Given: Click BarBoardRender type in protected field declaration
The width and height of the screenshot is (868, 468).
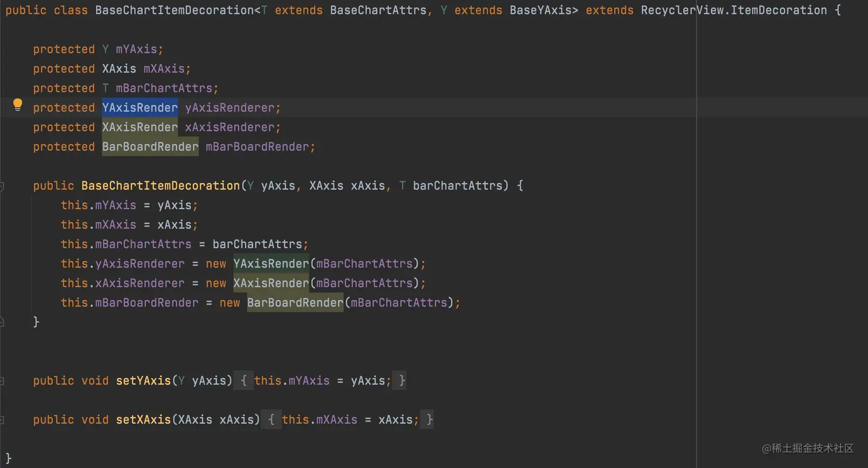Looking at the screenshot, I should pos(150,146).
